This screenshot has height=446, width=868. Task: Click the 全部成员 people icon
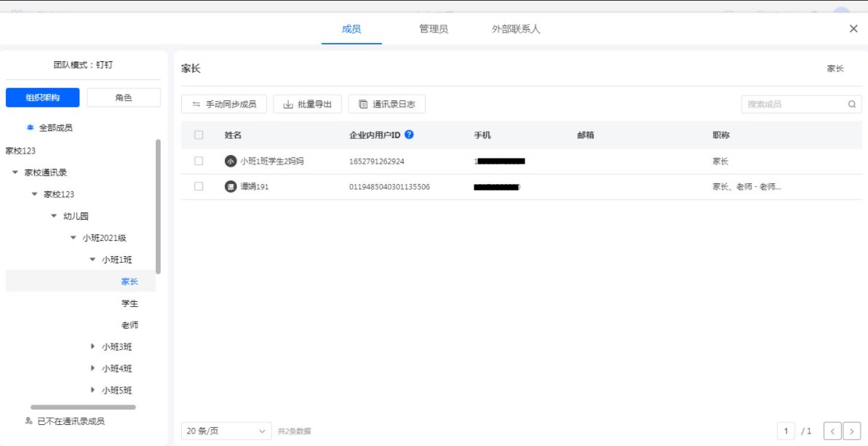pos(30,127)
